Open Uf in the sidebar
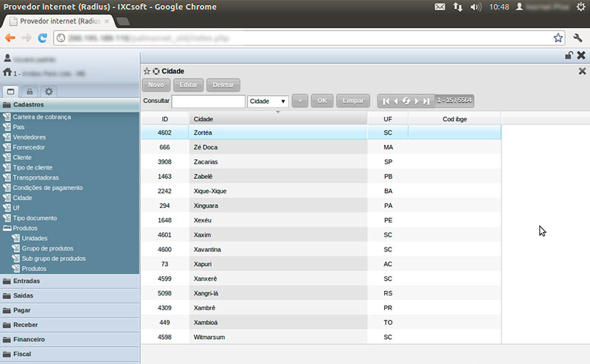The image size is (590, 364). 16,208
